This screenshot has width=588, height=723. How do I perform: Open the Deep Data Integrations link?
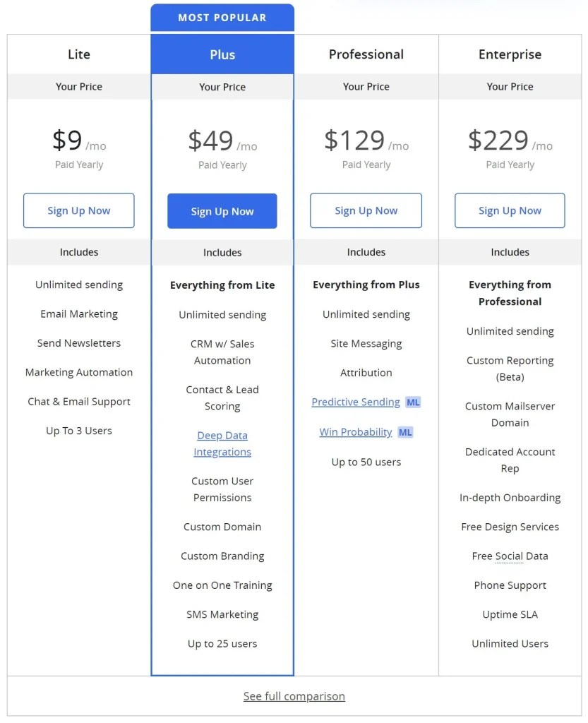point(222,443)
